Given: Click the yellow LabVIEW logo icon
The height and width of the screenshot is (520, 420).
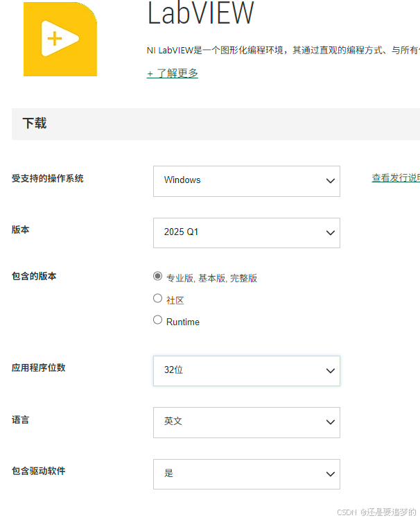Looking at the screenshot, I should tap(60, 39).
